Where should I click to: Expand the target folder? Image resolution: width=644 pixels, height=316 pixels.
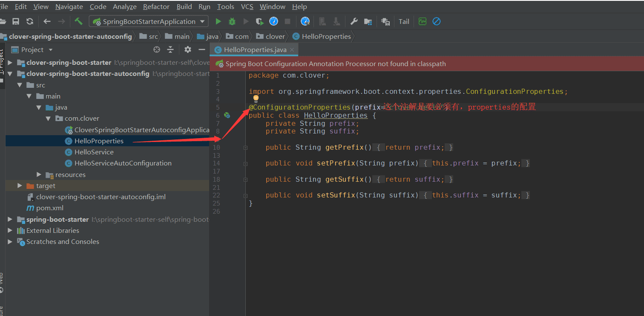[x=20, y=186]
